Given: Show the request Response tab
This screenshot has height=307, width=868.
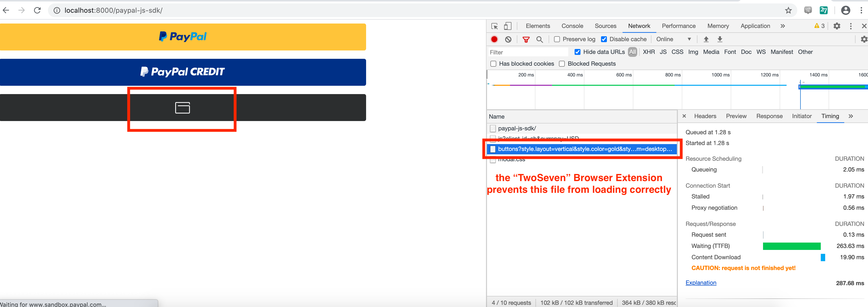Looking at the screenshot, I should point(769,116).
